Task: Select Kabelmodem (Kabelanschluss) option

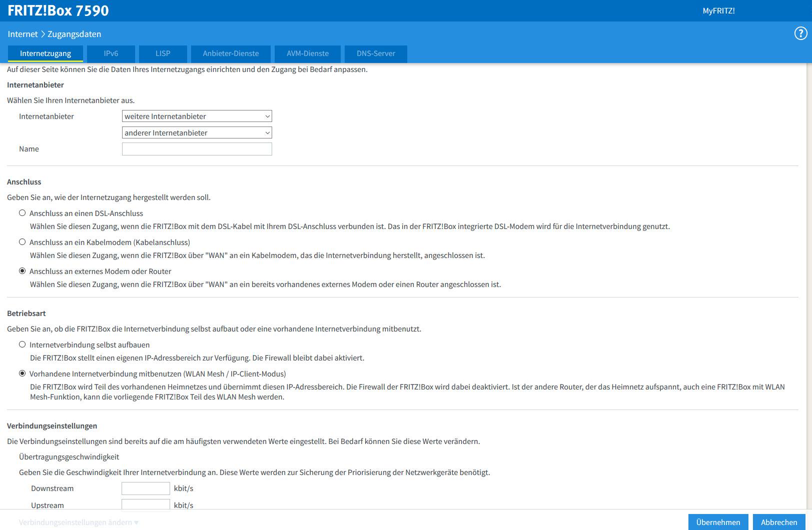Action: (x=22, y=242)
